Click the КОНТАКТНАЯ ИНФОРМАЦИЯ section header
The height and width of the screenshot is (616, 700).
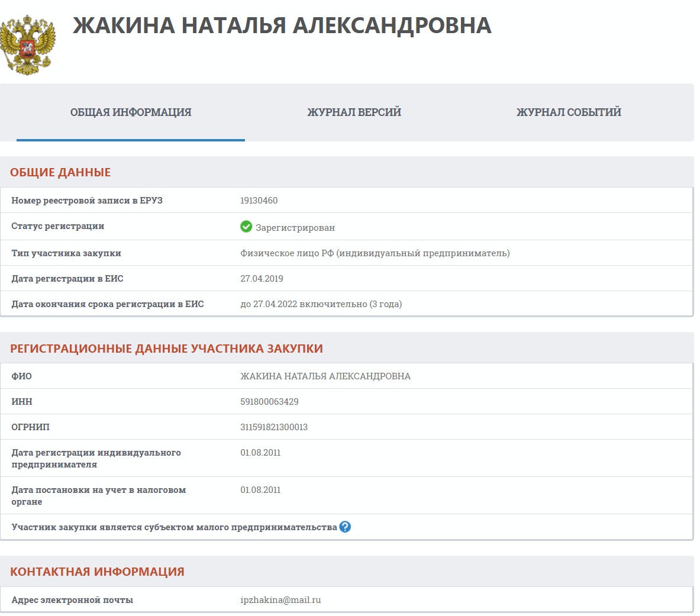coord(97,572)
